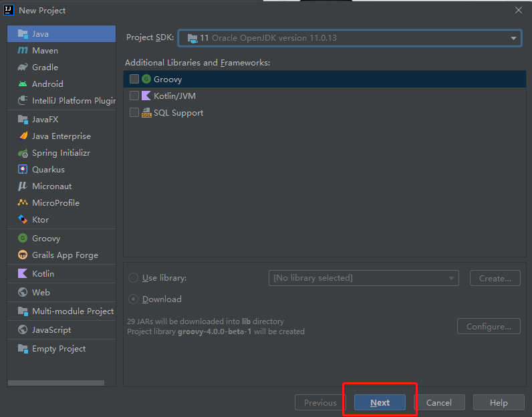
Task: Click the Groovy green icon in sidebar
Action: point(23,238)
